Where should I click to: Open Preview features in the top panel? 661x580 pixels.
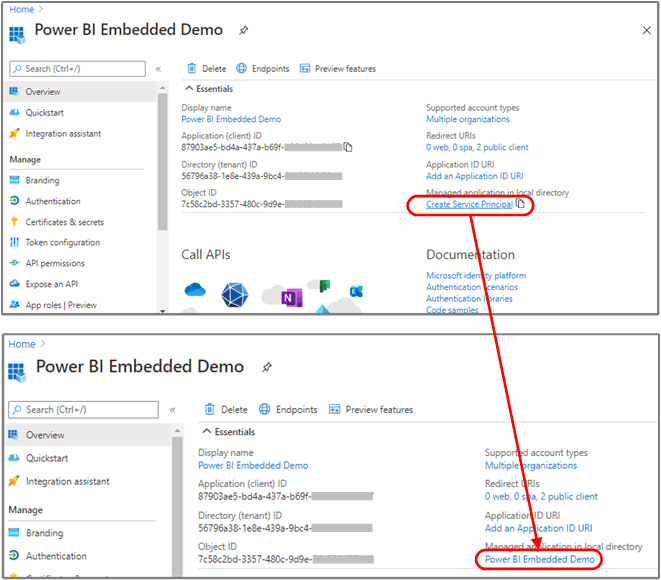point(338,68)
